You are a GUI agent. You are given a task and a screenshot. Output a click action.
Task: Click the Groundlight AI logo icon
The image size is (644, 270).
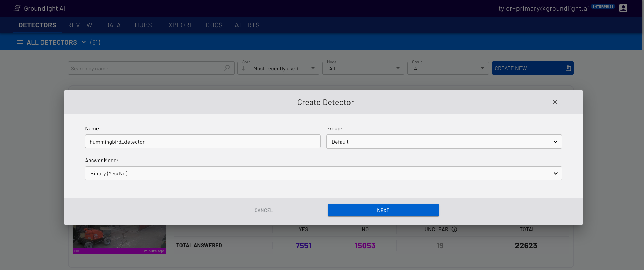17,8
